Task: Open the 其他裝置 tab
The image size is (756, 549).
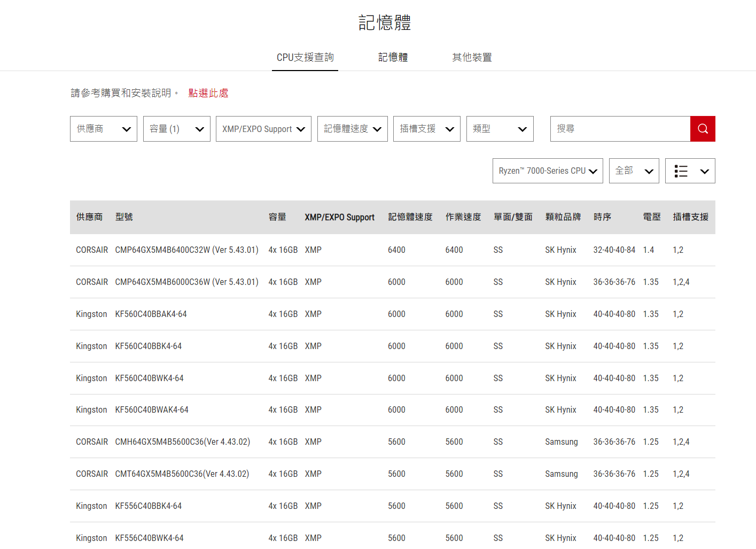Action: click(472, 57)
